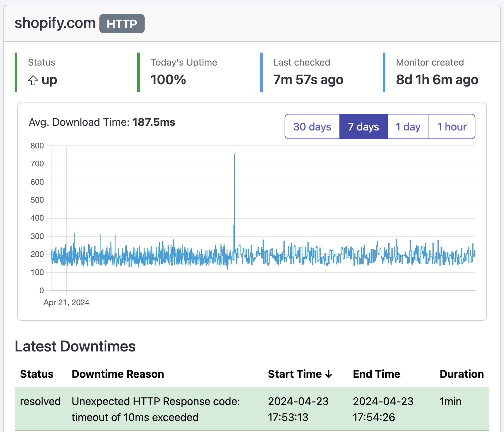This screenshot has width=504, height=432.
Task: Click the end time 2024-04-23 17:54:26
Action: tap(383, 409)
